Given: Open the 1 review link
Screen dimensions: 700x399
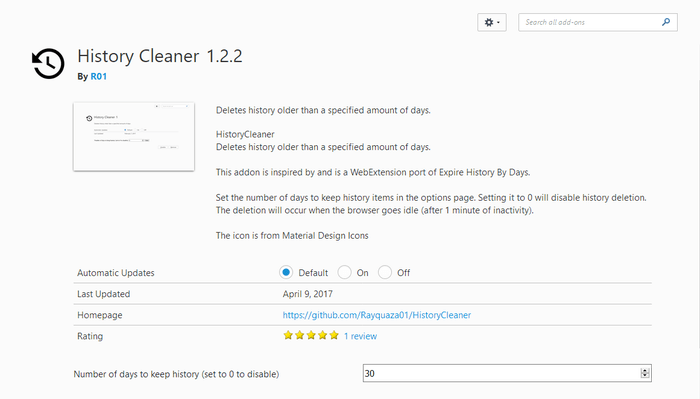Looking at the screenshot, I should [360, 336].
